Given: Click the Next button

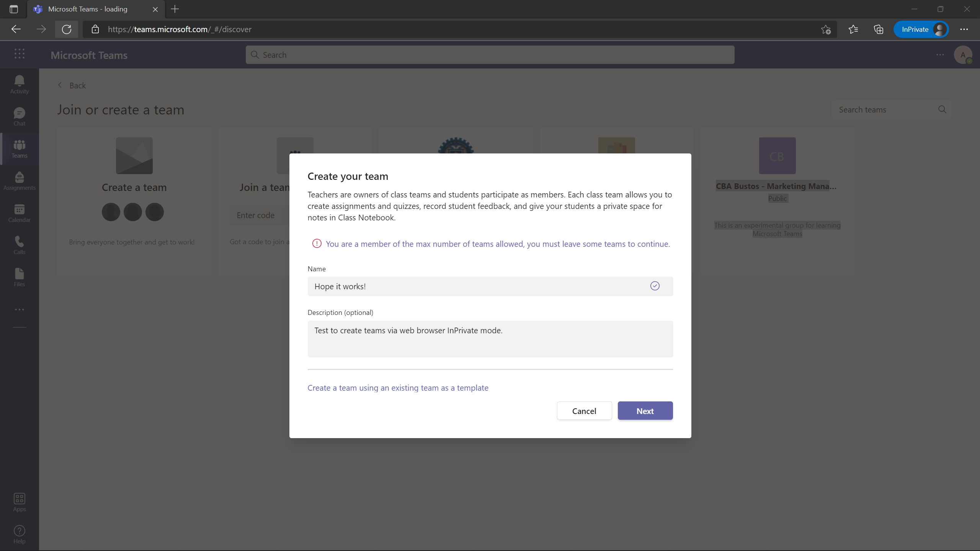Looking at the screenshot, I should [645, 411].
